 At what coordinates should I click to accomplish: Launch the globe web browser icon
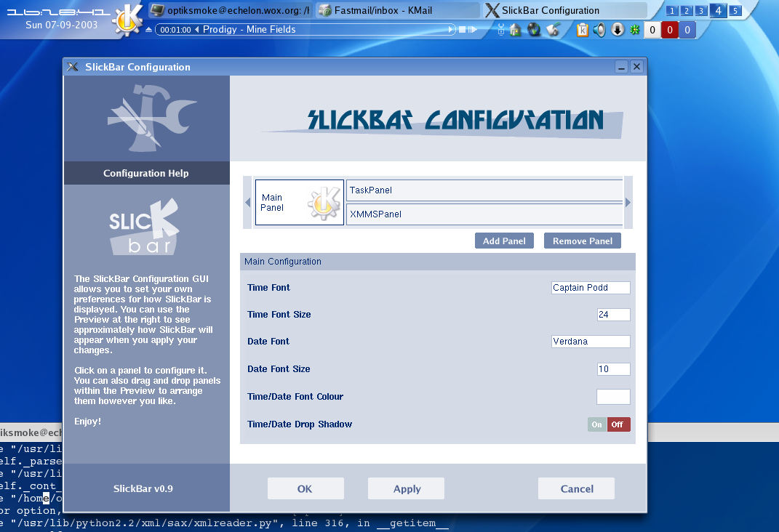[x=534, y=30]
